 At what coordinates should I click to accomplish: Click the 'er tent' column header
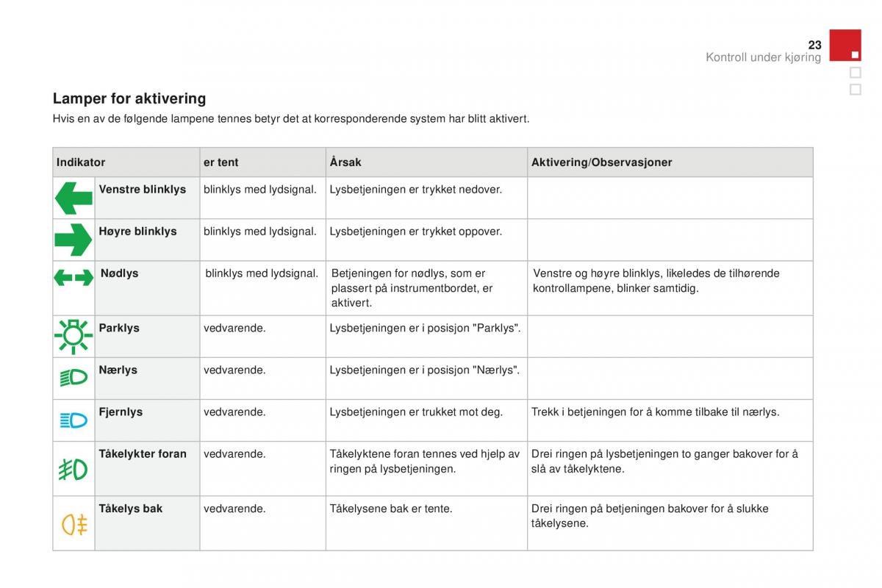pos(221,162)
